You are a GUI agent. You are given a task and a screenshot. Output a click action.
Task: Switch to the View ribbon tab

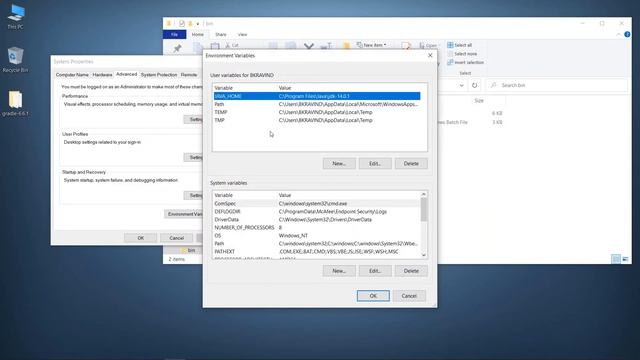click(x=242, y=34)
